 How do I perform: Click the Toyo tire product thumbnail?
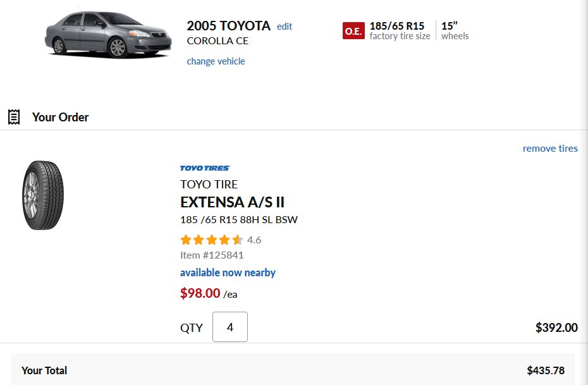point(43,195)
